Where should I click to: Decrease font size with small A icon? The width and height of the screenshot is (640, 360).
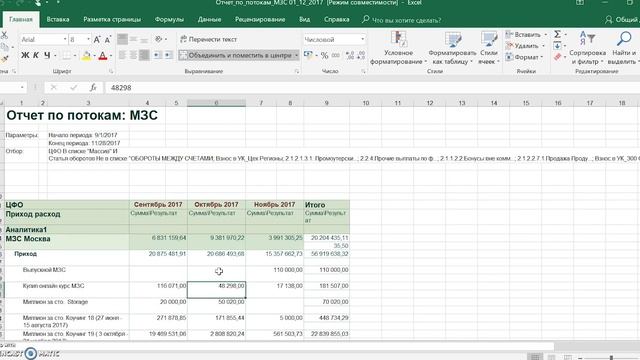click(108, 40)
